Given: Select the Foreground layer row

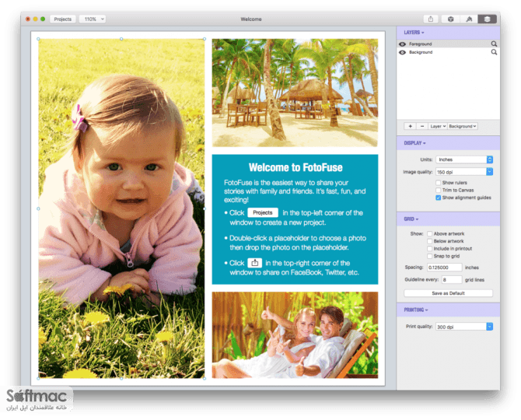Looking at the screenshot, I should pos(448,44).
